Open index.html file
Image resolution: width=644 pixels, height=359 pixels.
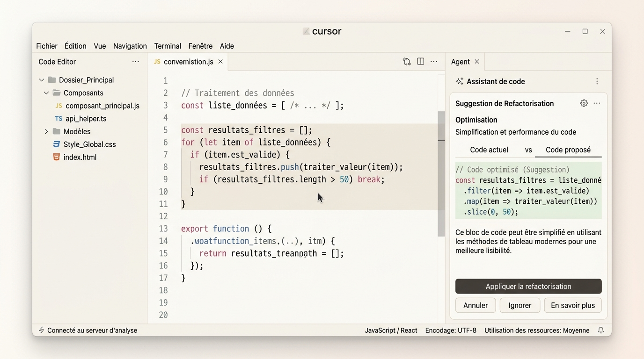tap(80, 157)
